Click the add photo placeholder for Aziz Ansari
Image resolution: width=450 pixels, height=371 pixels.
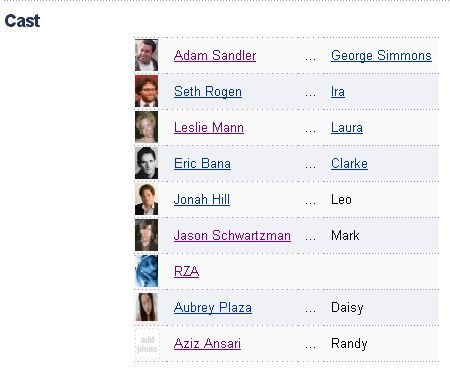pyautogui.click(x=147, y=344)
